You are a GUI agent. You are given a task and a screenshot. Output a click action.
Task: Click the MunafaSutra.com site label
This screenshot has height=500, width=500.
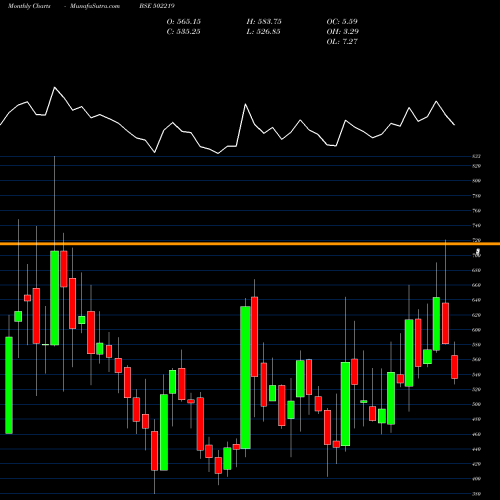click(95, 6)
